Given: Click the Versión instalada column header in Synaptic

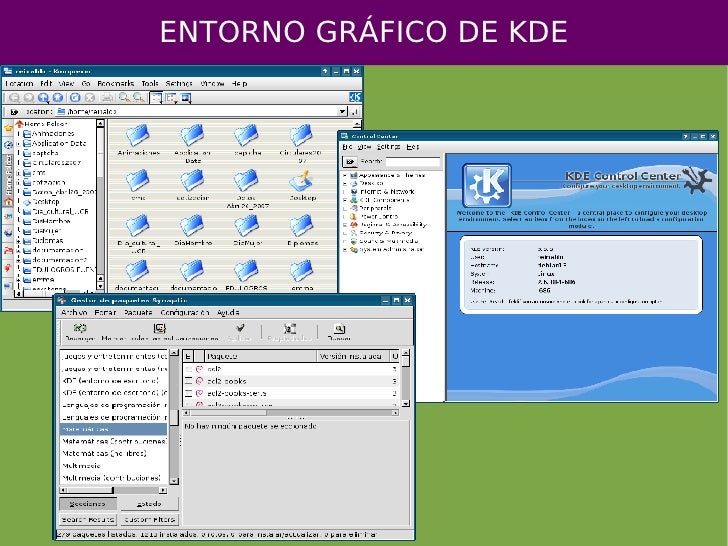Looking at the screenshot, I should coord(353,356).
